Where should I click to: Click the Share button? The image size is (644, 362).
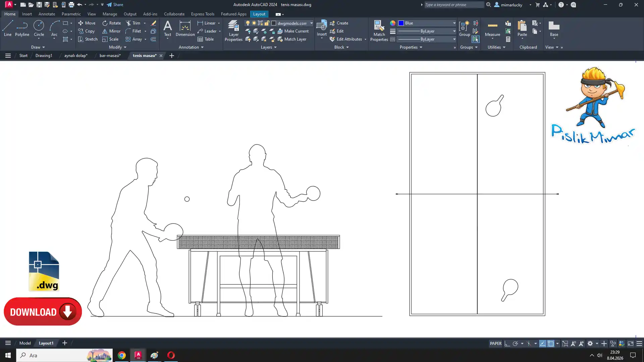click(115, 5)
